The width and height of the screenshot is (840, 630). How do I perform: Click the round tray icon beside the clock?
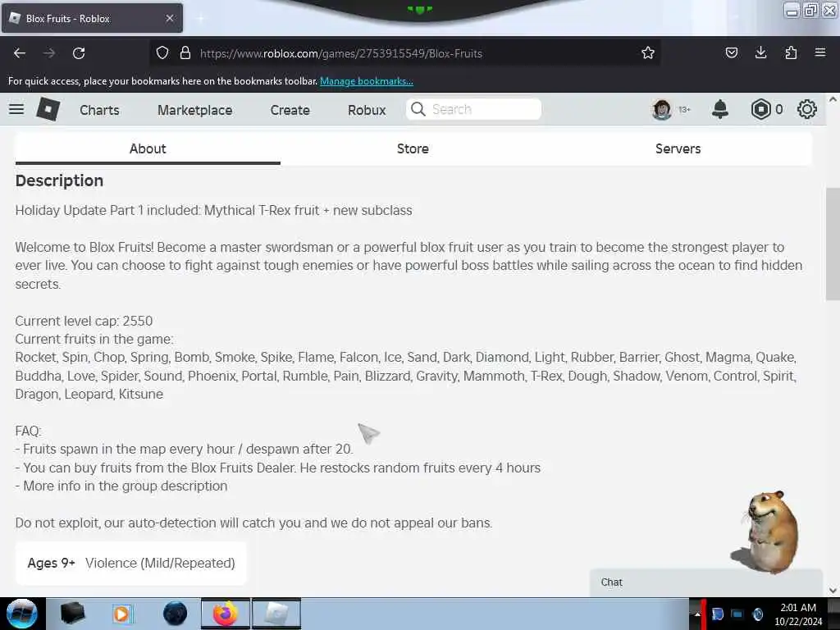click(757, 614)
